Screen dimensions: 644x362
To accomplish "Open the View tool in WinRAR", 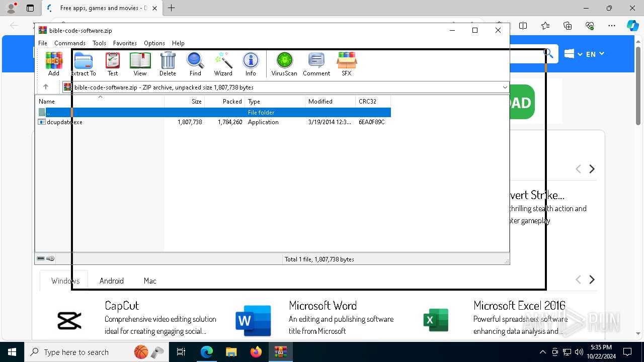I will [140, 64].
